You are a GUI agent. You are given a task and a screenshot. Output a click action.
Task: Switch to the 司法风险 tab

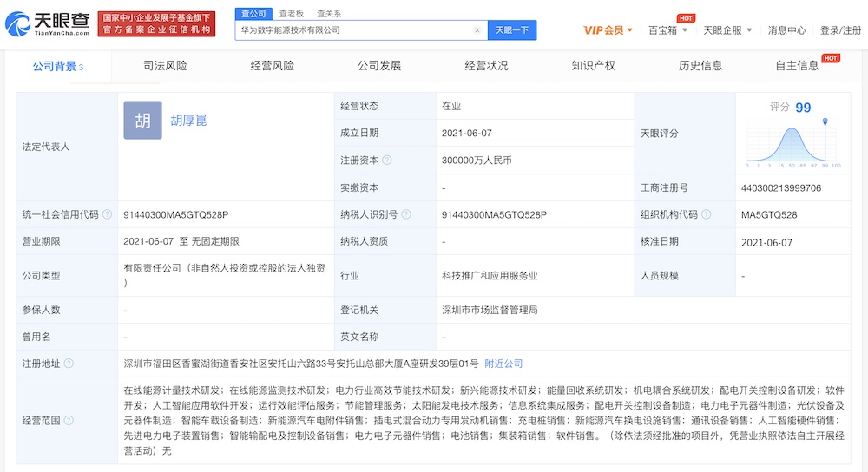point(165,66)
